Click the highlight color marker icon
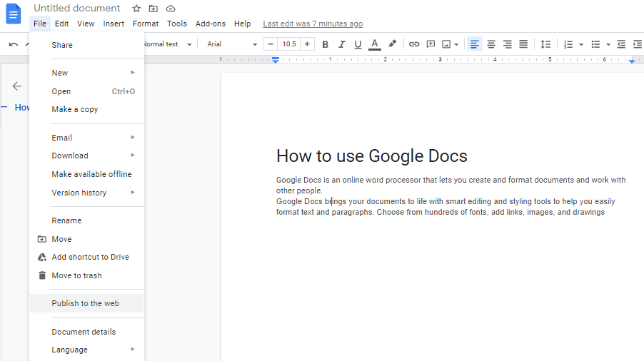The height and width of the screenshot is (361, 644). tap(392, 44)
